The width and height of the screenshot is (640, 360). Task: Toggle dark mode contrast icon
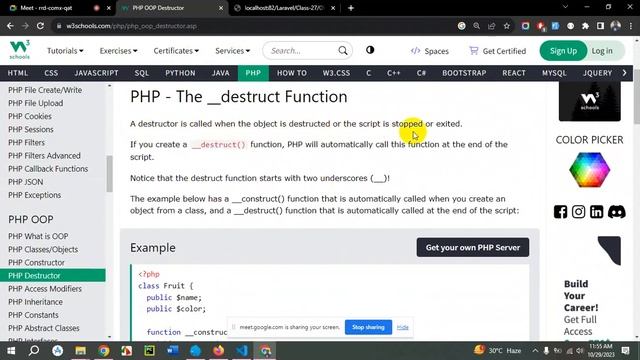[x=370, y=50]
